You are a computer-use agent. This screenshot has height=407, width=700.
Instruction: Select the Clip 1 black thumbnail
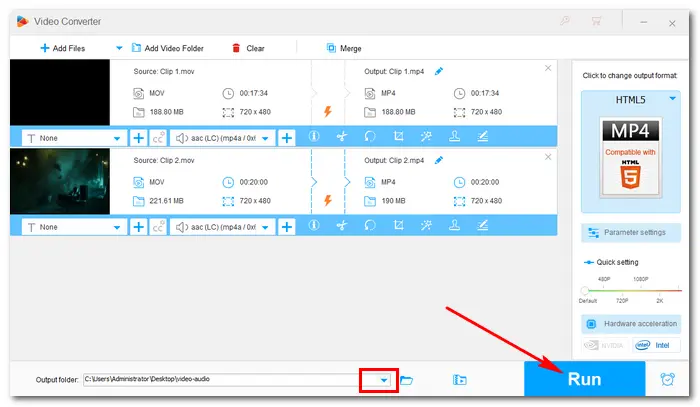60,92
